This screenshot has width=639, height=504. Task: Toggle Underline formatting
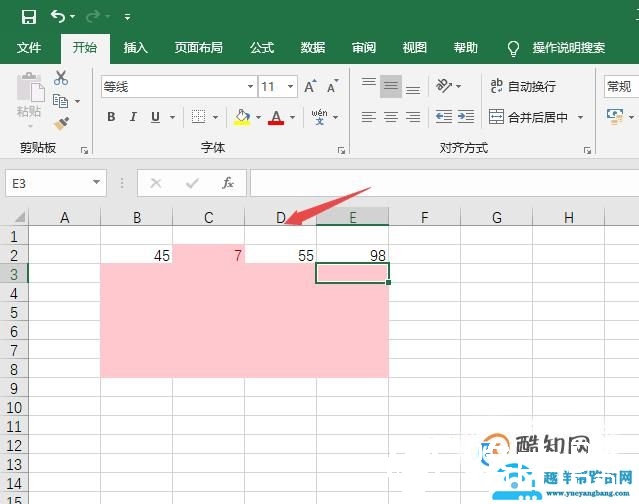155,117
